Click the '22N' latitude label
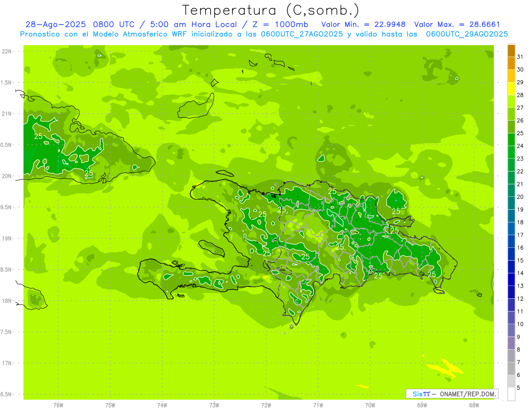 coord(7,51)
